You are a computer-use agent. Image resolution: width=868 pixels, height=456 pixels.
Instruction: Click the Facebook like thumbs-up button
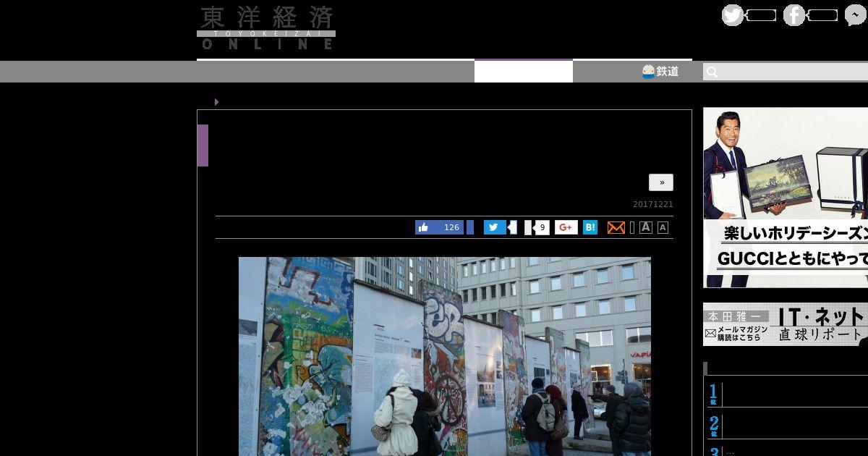pos(439,227)
